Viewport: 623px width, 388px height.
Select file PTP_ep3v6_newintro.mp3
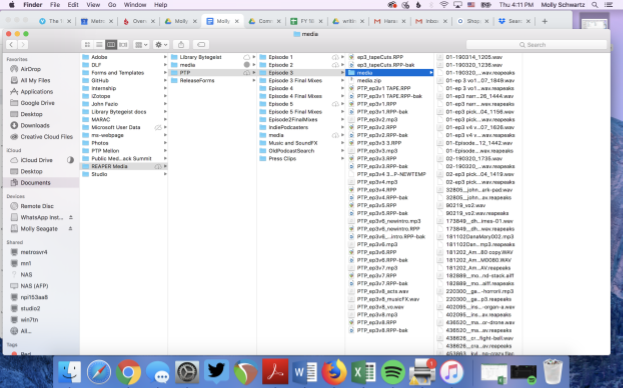(x=390, y=221)
